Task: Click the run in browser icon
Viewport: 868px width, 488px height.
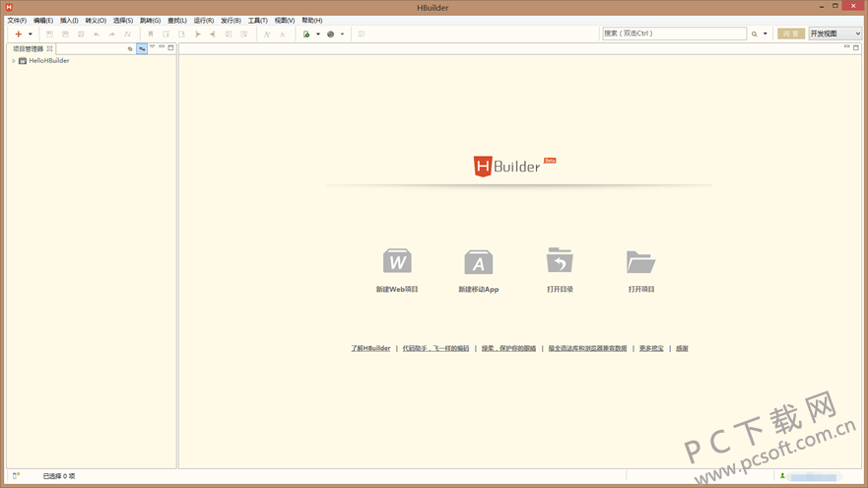Action: pos(306,34)
